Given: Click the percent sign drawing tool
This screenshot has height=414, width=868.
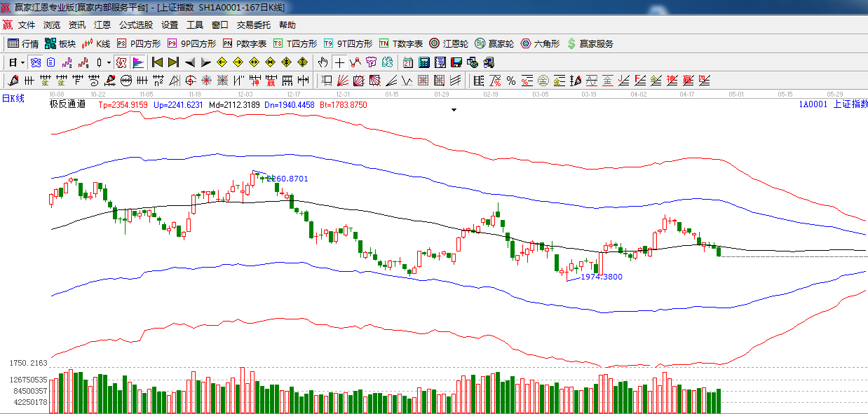Looking at the screenshot, I should tap(511, 81).
